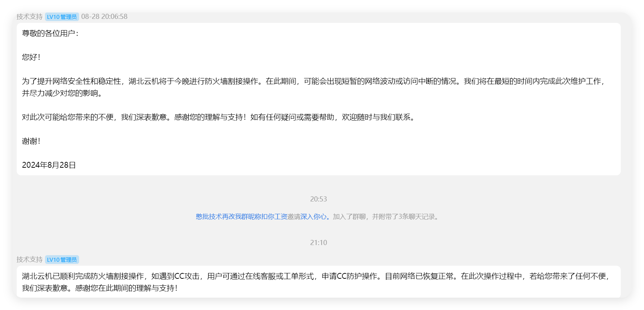The width and height of the screenshot is (644, 310).
Task: Click the greeting line 尊敬的各位用户
Action: 50,33
